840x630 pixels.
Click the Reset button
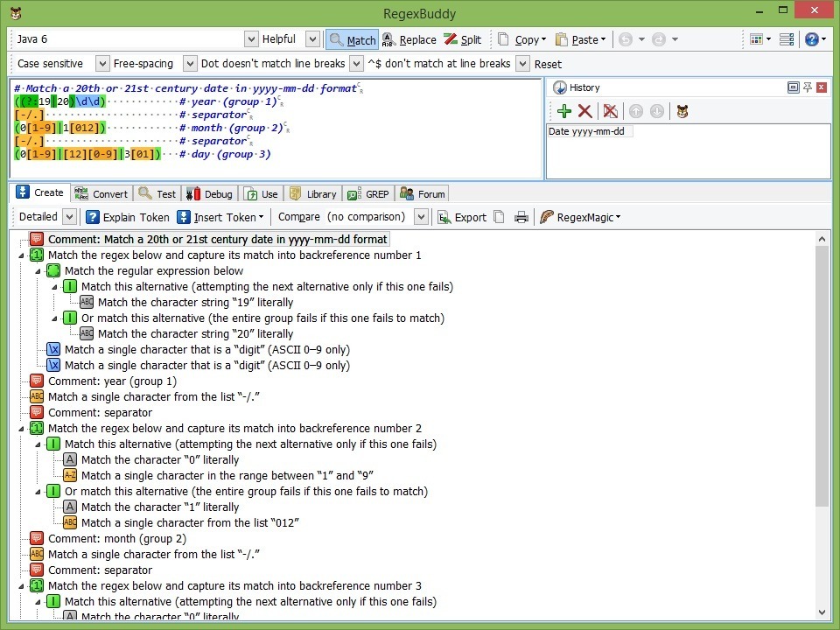[549, 63]
